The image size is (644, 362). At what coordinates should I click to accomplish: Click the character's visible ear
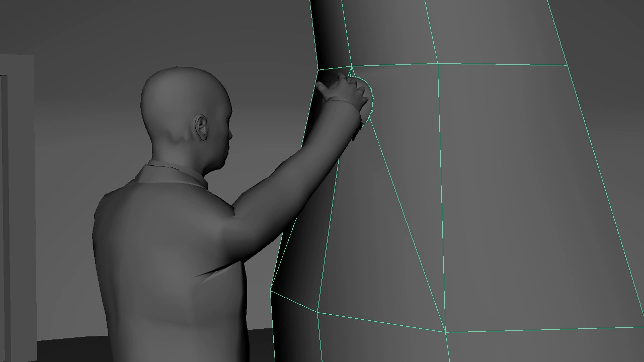(x=201, y=128)
